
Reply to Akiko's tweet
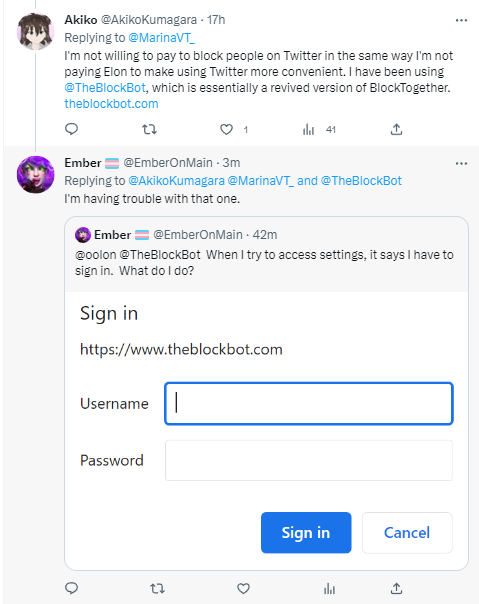tap(71, 129)
